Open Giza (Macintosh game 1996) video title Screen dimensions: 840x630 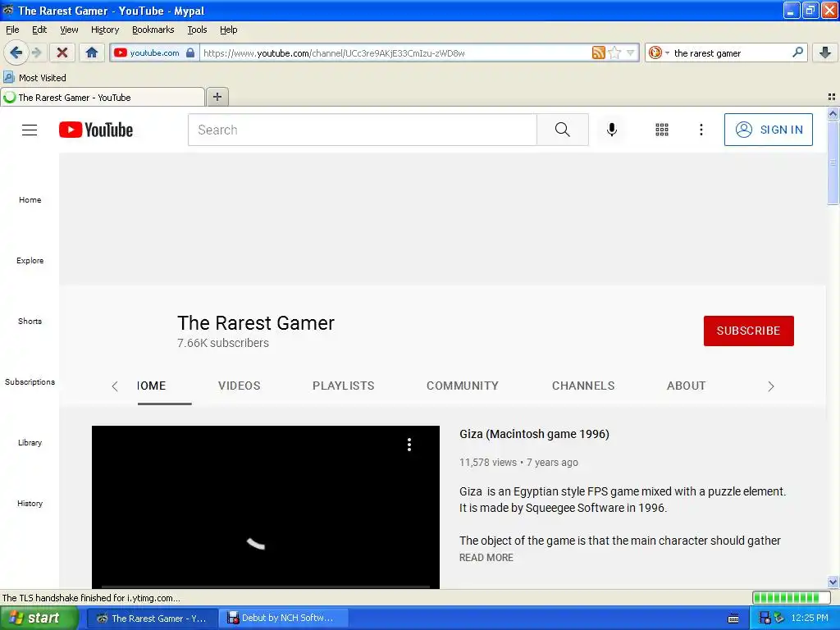(x=534, y=434)
